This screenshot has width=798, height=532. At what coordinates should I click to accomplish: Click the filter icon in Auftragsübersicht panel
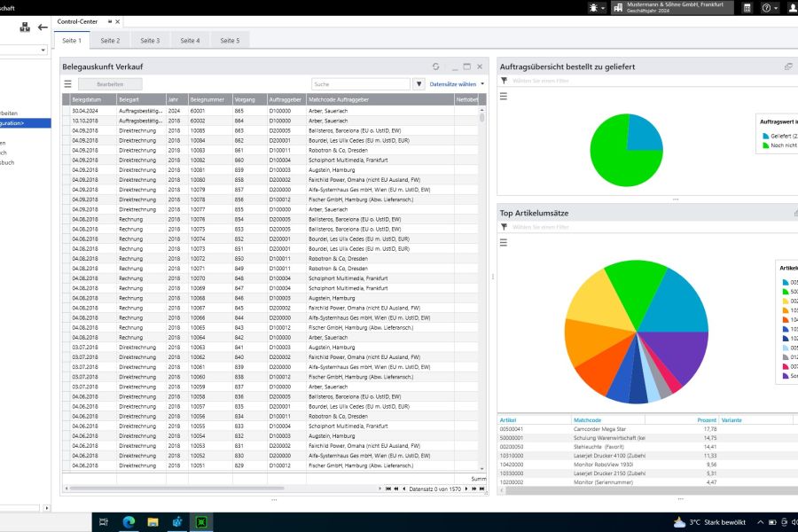[x=504, y=81]
